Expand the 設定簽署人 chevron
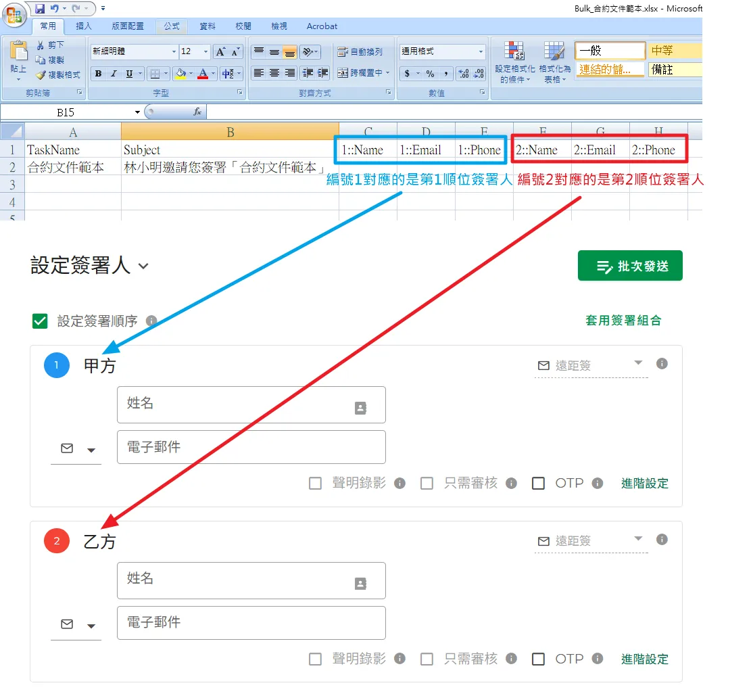The height and width of the screenshot is (700, 751). [x=143, y=266]
